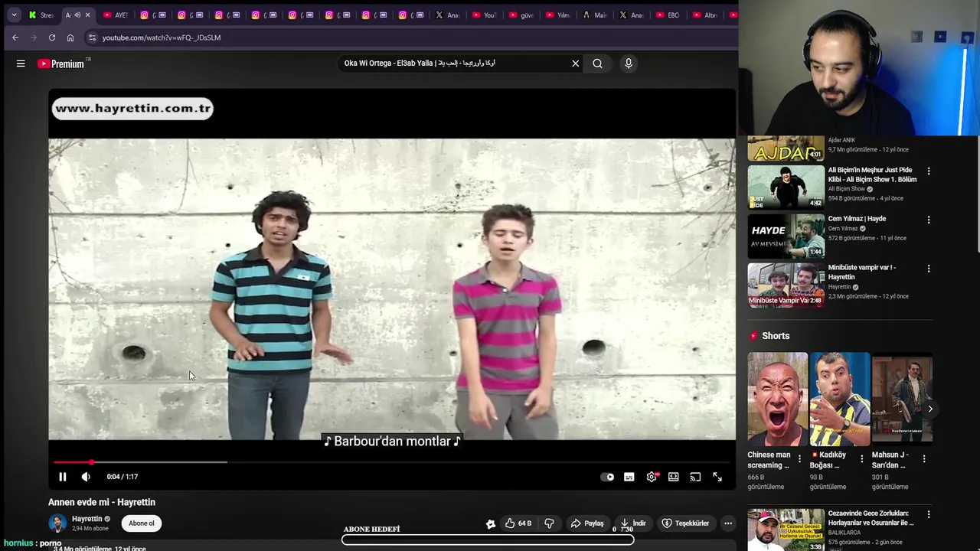This screenshot has height=551, width=980.
Task: Open options for Cezaevinde Gece Zorlukları video
Action: [x=929, y=515]
